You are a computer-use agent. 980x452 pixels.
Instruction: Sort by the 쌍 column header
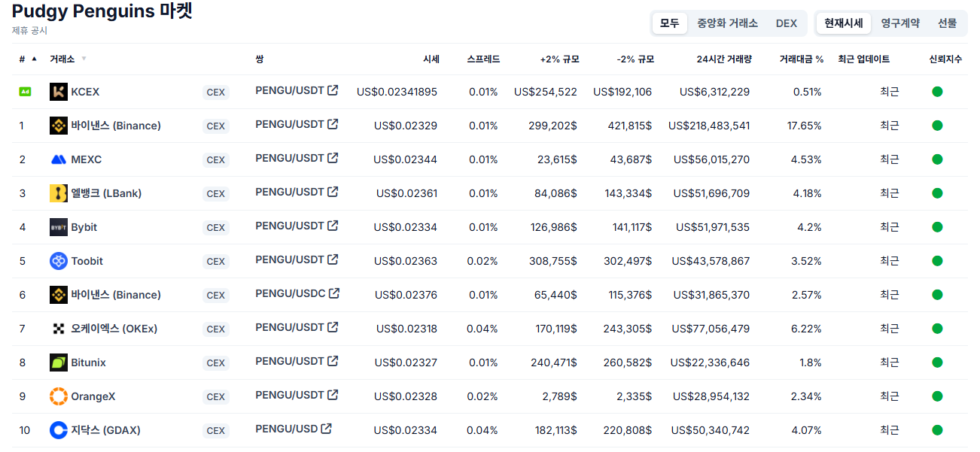tap(260, 59)
